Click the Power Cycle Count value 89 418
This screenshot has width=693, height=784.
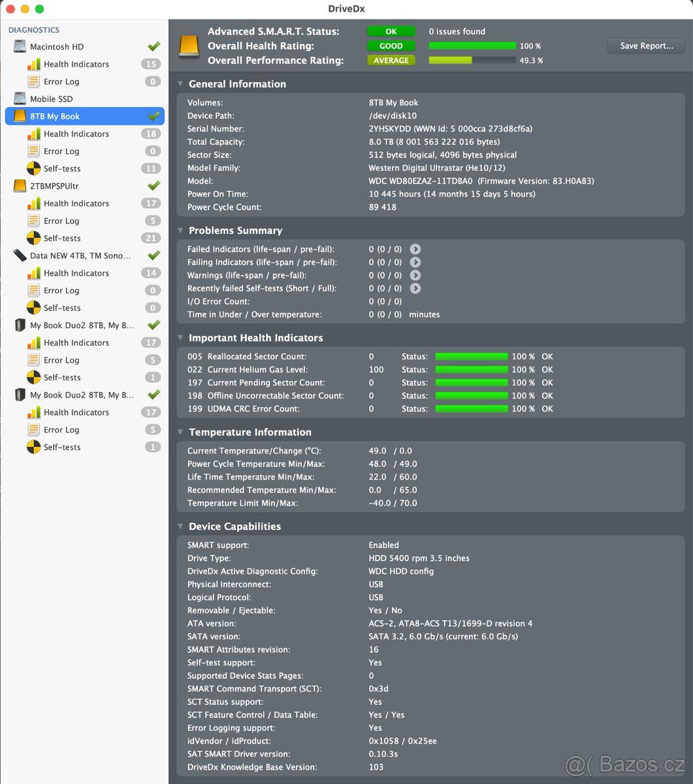(382, 207)
